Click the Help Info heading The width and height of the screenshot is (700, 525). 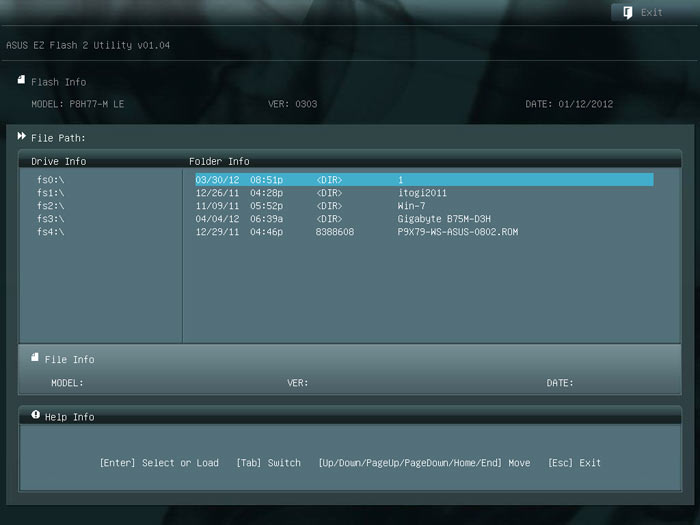click(69, 417)
